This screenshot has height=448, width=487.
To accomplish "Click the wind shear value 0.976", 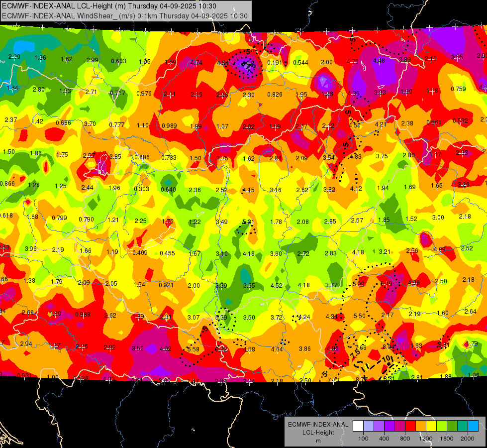I will (144, 93).
